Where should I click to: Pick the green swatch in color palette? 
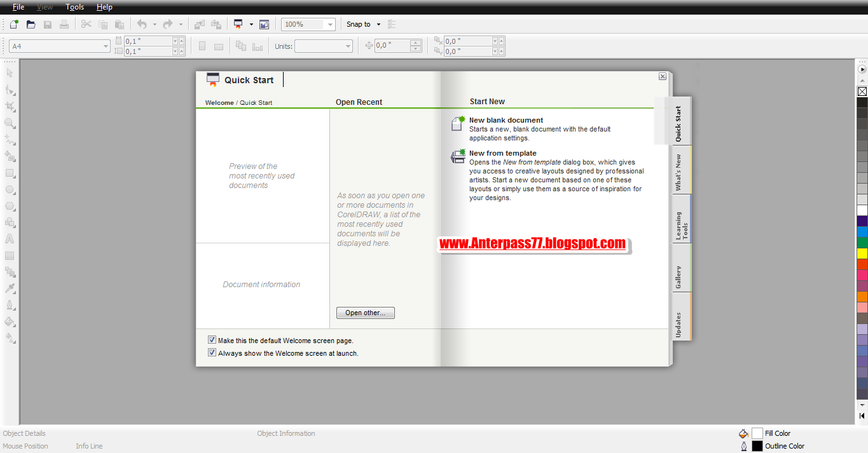tap(862, 243)
